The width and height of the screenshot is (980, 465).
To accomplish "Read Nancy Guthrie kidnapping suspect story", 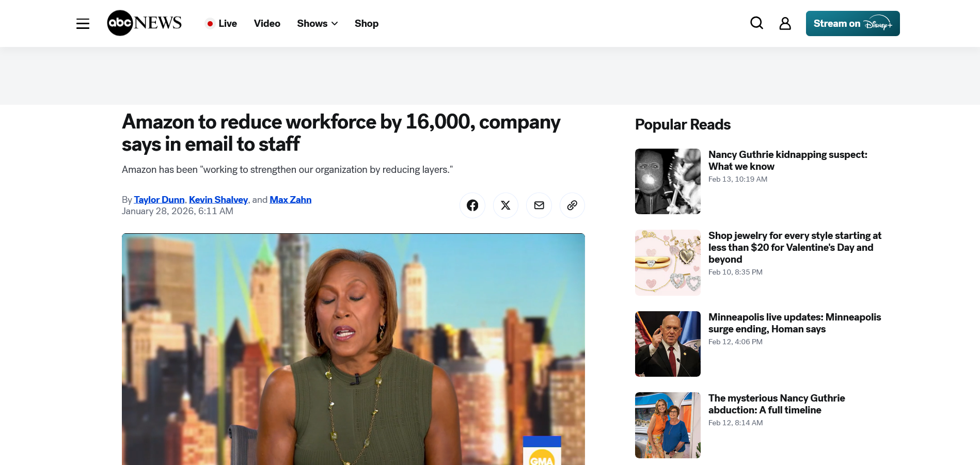I will pyautogui.click(x=788, y=161).
